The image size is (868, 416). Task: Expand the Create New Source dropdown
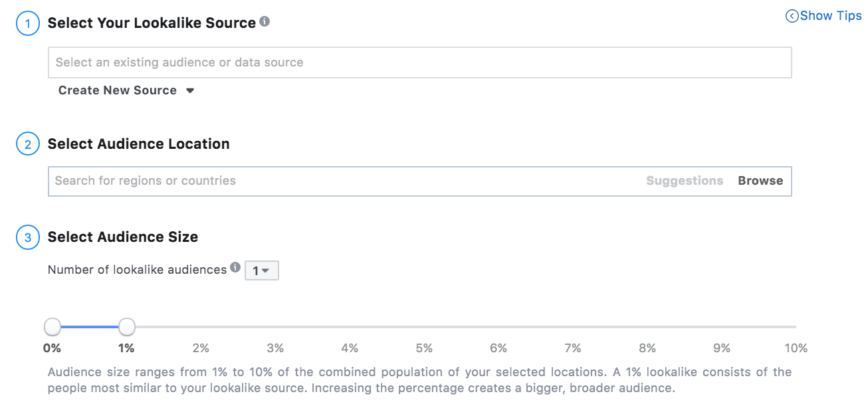[x=126, y=90]
